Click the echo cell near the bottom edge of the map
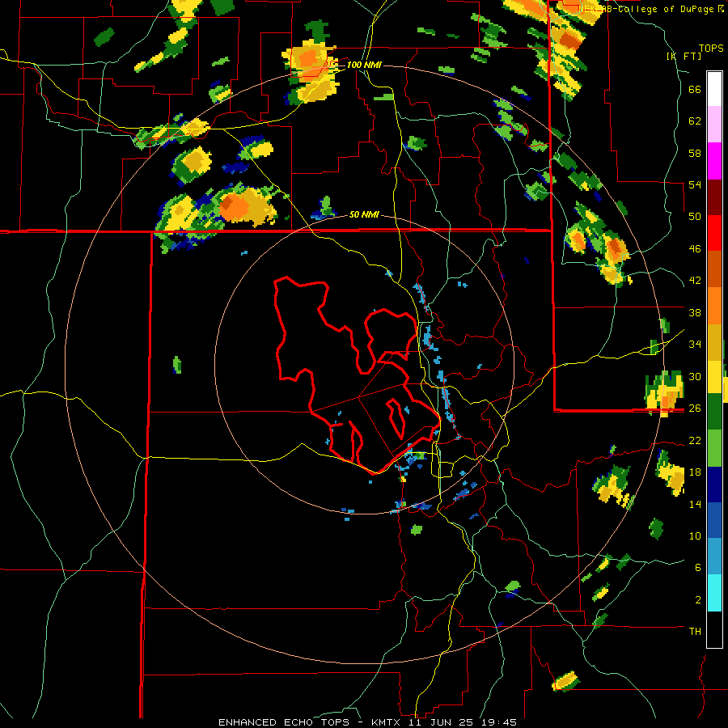Viewport: 728px width, 728px height. point(566,681)
